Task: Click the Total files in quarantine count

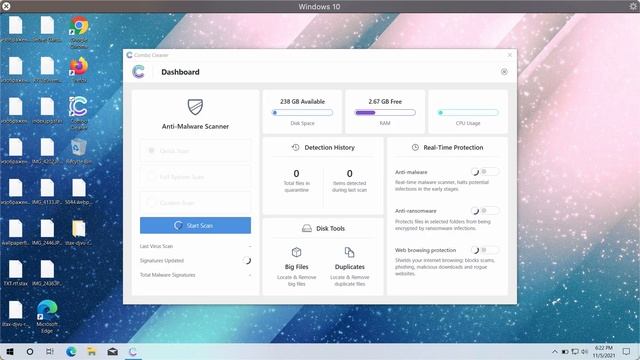Action: click(x=296, y=173)
